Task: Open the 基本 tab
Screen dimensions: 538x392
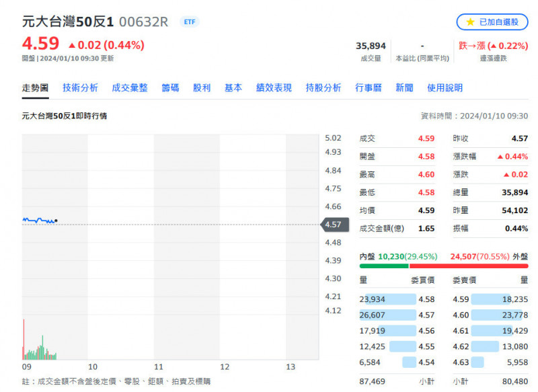Action: coord(233,88)
